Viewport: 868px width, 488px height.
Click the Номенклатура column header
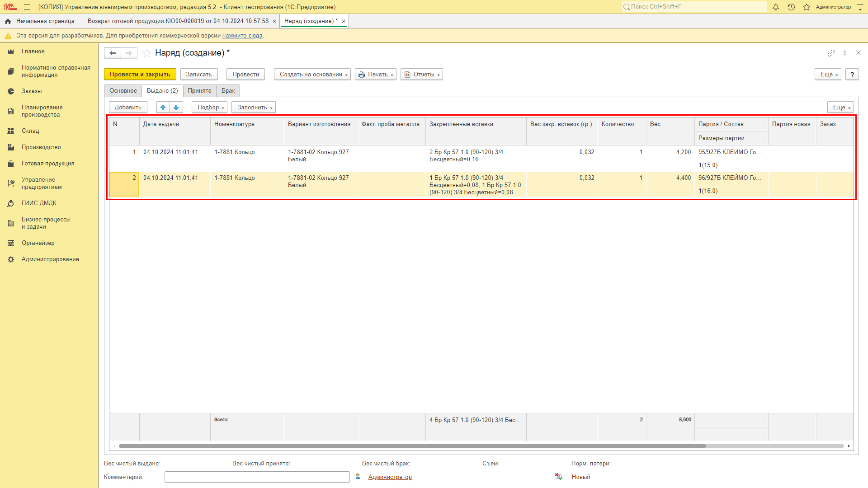[247, 131]
